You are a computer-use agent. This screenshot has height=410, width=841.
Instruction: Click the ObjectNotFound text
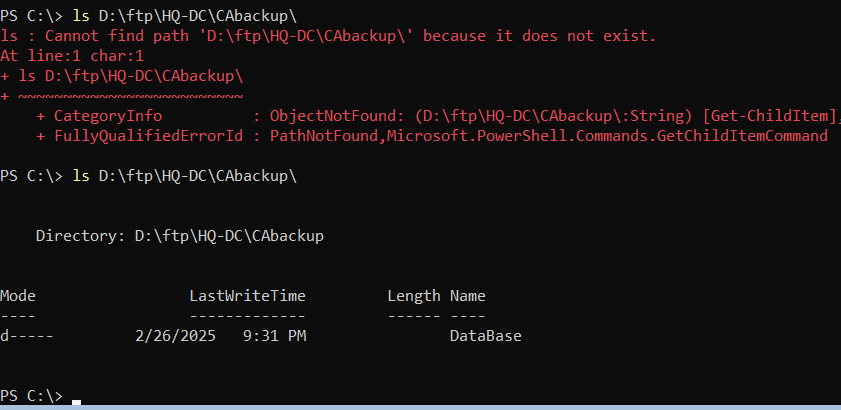coord(333,116)
